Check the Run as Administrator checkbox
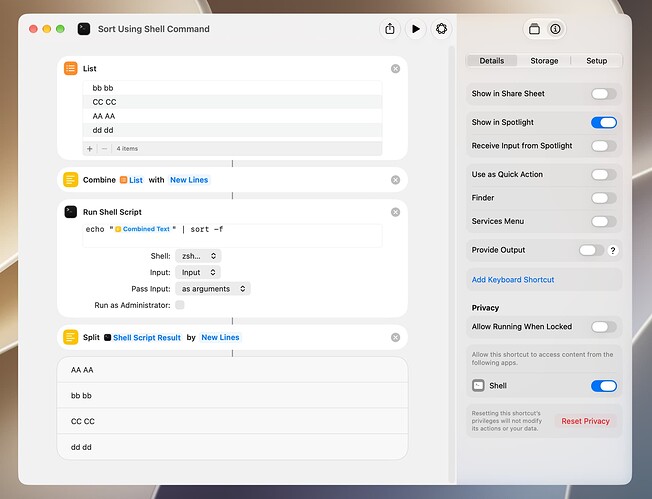Viewport: 652px width, 499px height. (x=180, y=305)
